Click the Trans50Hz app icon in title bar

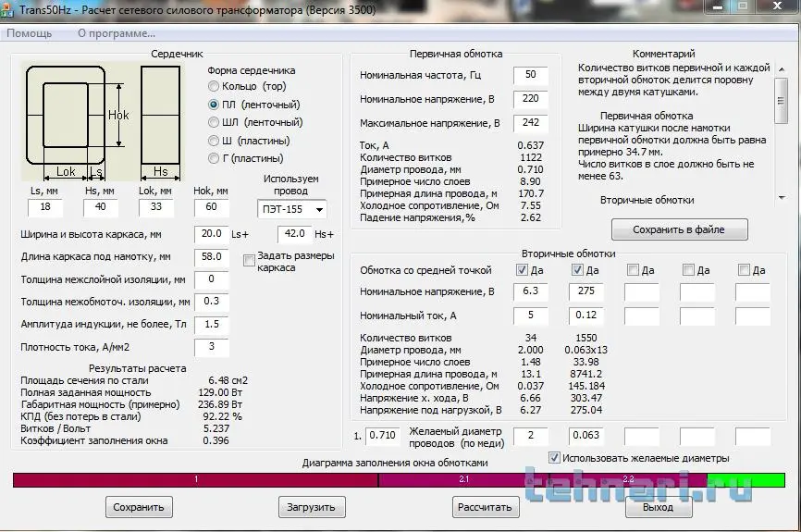point(6,9)
